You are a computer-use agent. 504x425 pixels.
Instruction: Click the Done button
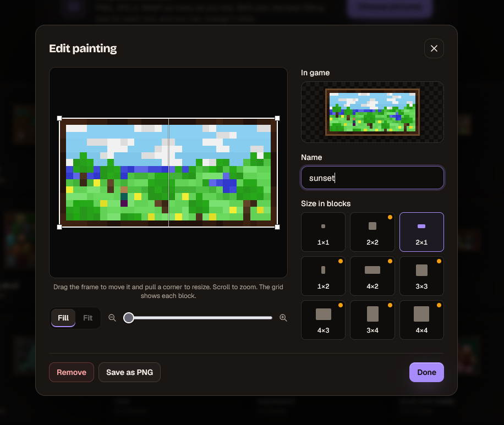tap(426, 372)
